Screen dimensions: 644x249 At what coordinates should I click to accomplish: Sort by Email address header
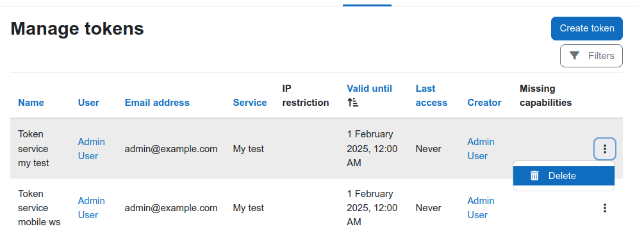157,103
